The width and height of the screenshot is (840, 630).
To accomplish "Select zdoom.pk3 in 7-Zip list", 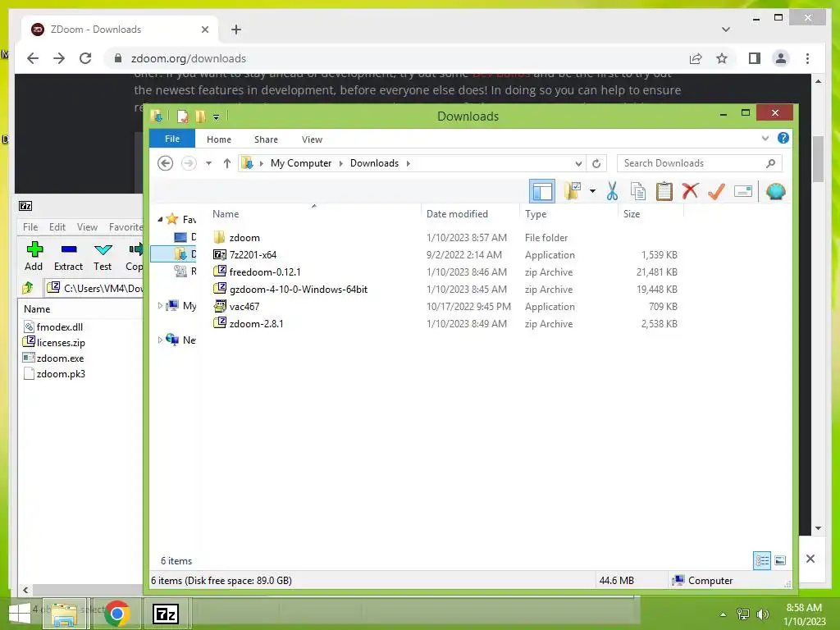I will [61, 373].
